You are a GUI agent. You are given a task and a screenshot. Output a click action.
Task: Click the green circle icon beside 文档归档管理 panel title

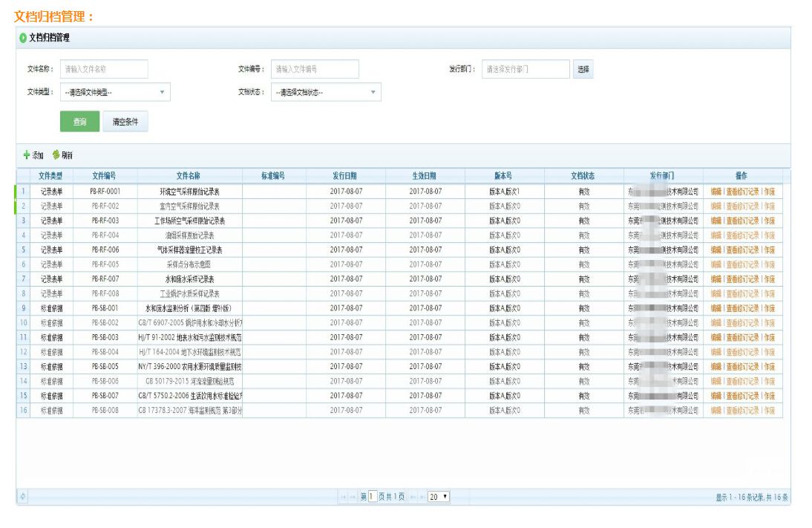pyautogui.click(x=23, y=38)
